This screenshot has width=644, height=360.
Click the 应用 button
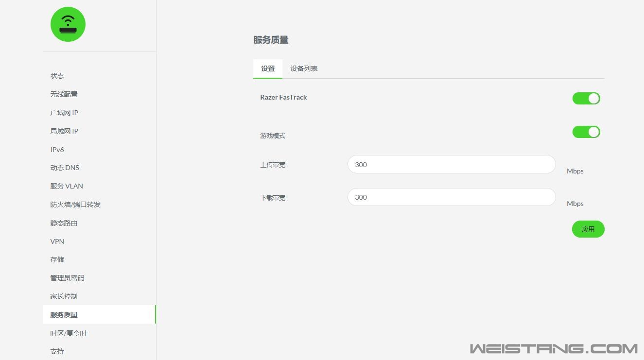[588, 229]
